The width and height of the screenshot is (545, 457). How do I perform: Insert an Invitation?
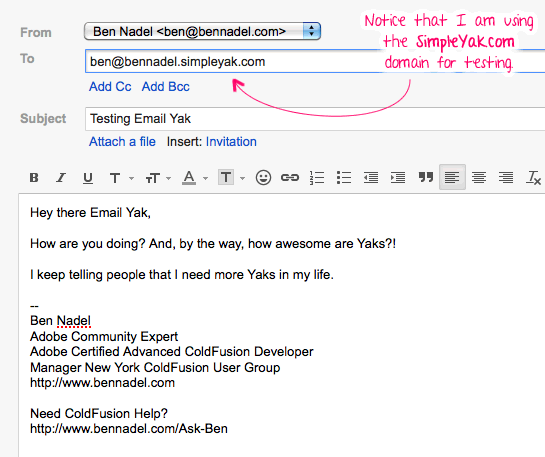pos(231,142)
